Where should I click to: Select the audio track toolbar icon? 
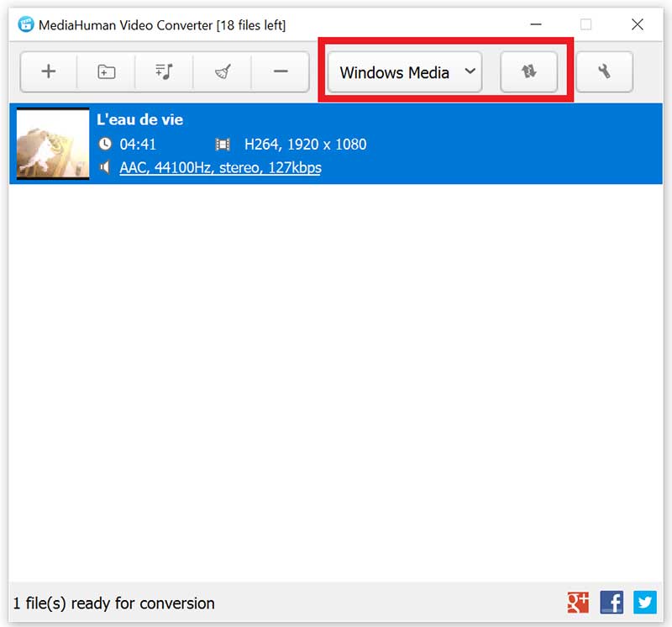click(x=164, y=72)
